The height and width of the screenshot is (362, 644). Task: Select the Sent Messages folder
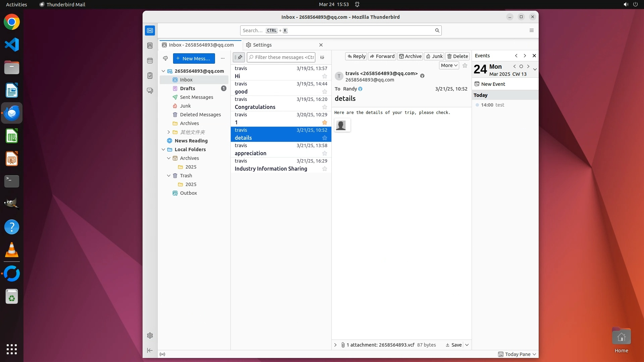click(x=196, y=97)
